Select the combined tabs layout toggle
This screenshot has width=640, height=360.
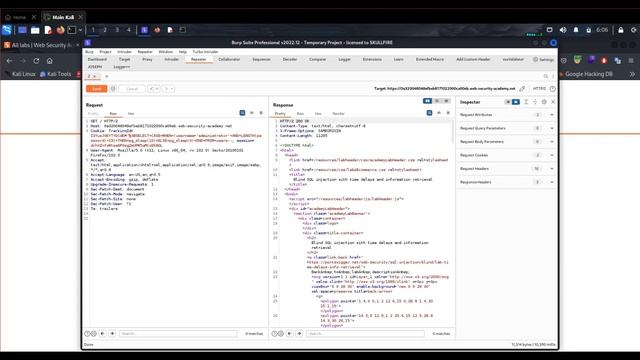click(x=446, y=101)
